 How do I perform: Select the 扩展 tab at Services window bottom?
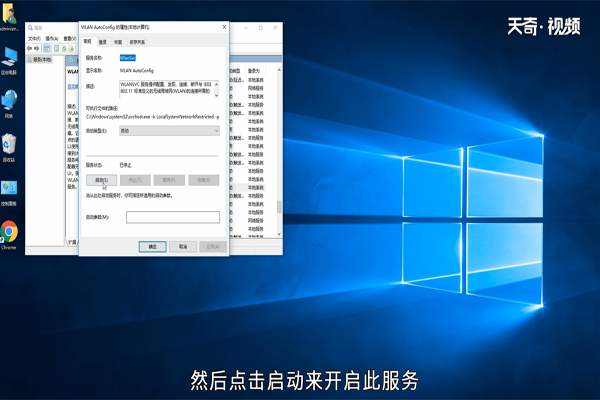click(72, 242)
